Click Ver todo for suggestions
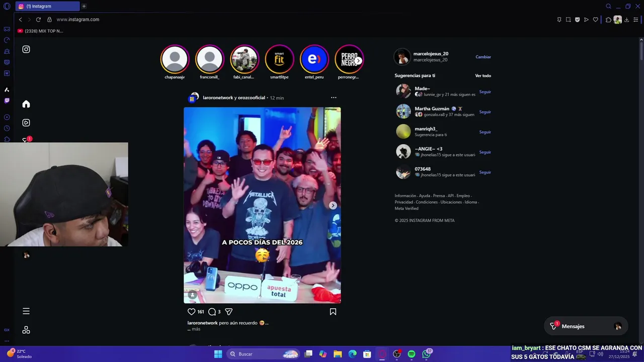Image resolution: width=644 pixels, height=362 pixels. [x=483, y=76]
